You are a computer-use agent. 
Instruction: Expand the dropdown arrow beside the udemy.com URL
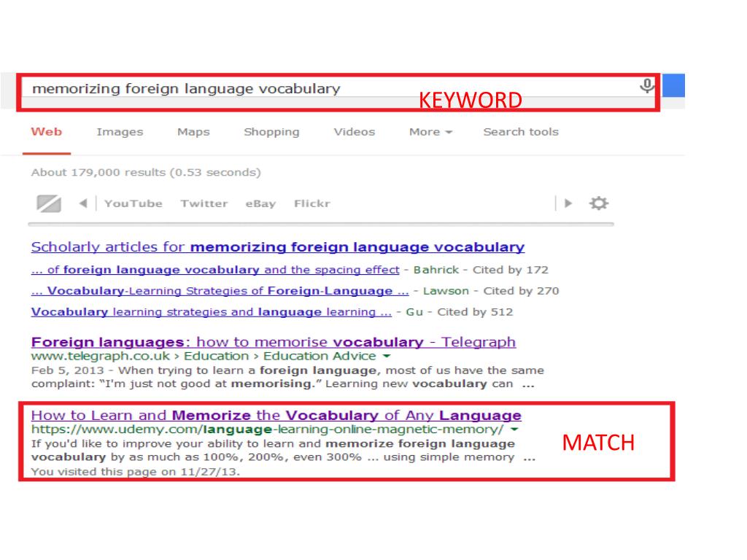(514, 429)
